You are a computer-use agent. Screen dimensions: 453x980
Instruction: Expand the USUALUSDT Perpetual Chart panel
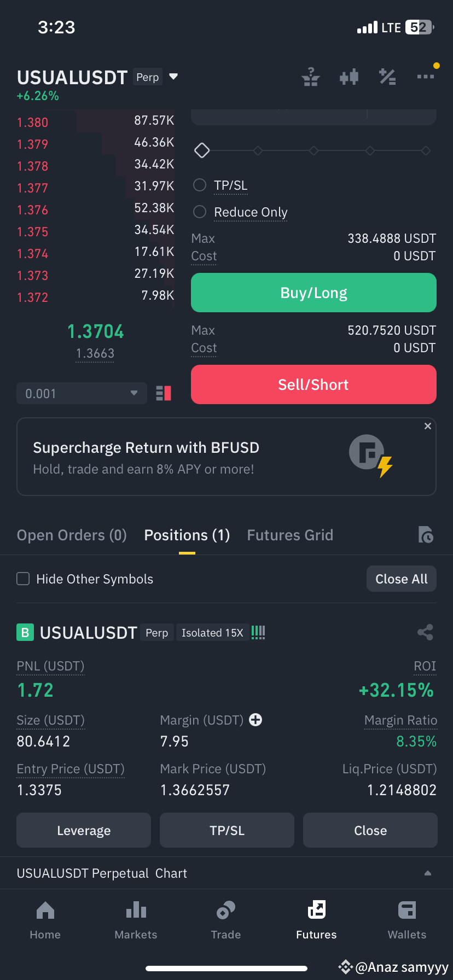coord(226,873)
